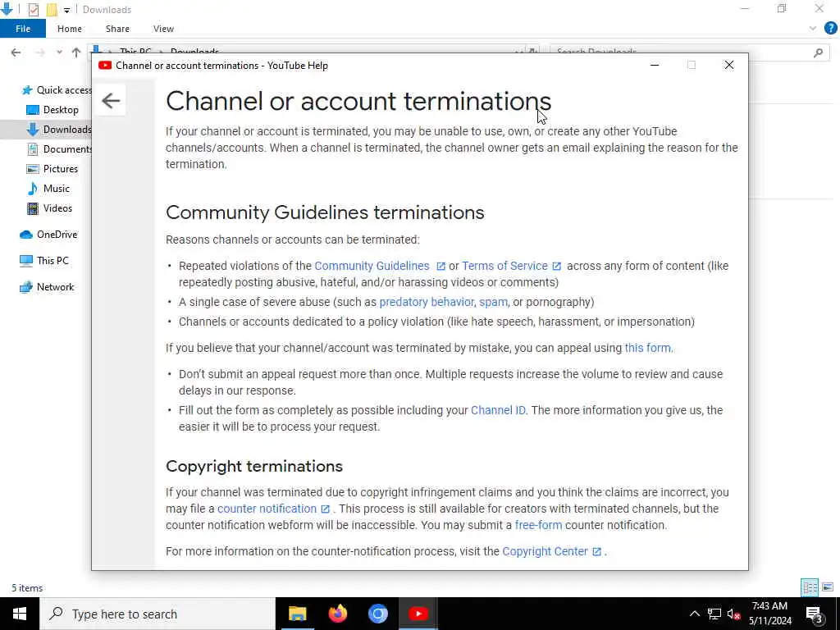Open Videos in the navigation pane
This screenshot has height=630, width=840.
(x=49, y=208)
